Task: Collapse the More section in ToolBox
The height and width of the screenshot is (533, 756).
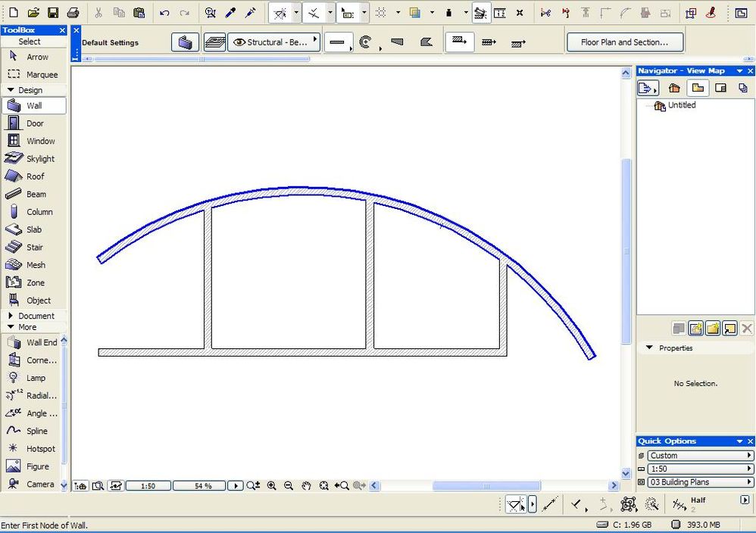Action: (10, 327)
